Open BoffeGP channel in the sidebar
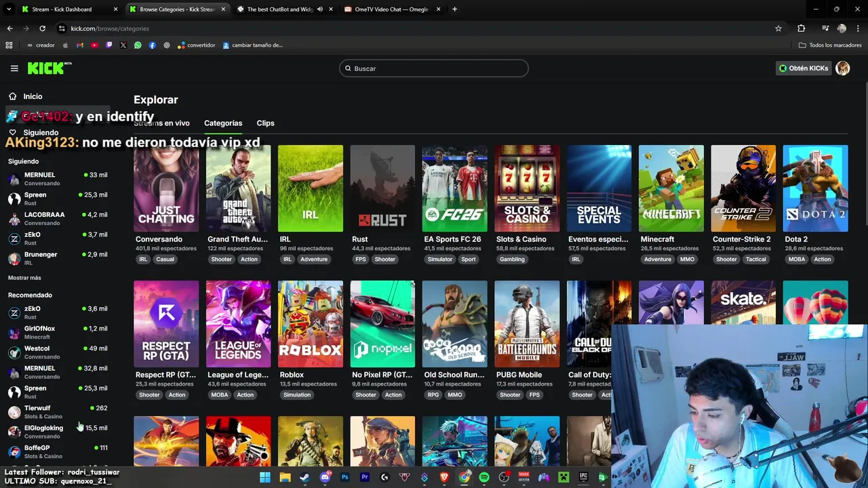This screenshot has width=868, height=488. click(58, 451)
